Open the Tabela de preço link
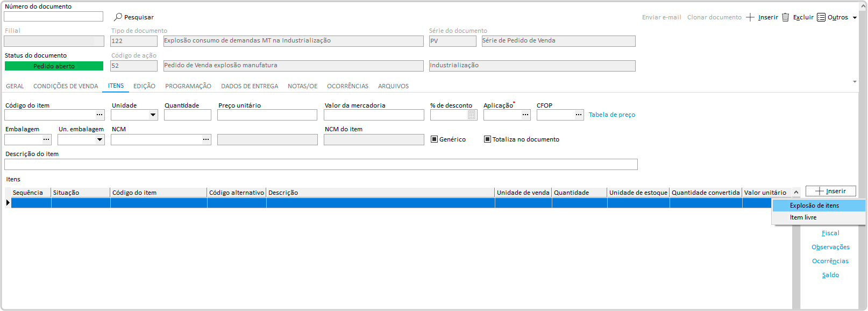This screenshot has height=311, width=868. tap(611, 115)
